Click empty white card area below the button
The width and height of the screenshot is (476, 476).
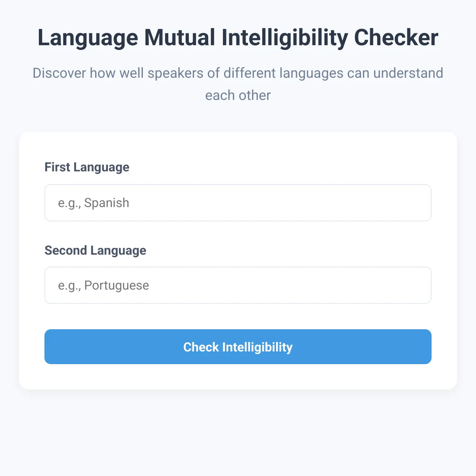click(238, 377)
